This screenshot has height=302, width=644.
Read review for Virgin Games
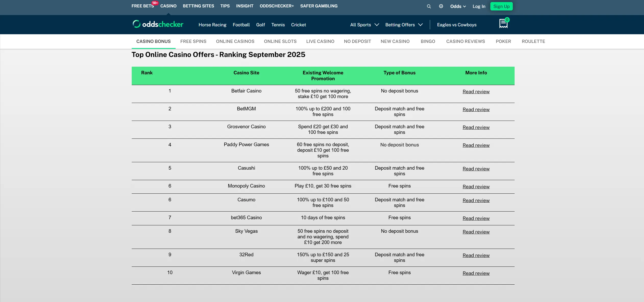pyautogui.click(x=476, y=273)
